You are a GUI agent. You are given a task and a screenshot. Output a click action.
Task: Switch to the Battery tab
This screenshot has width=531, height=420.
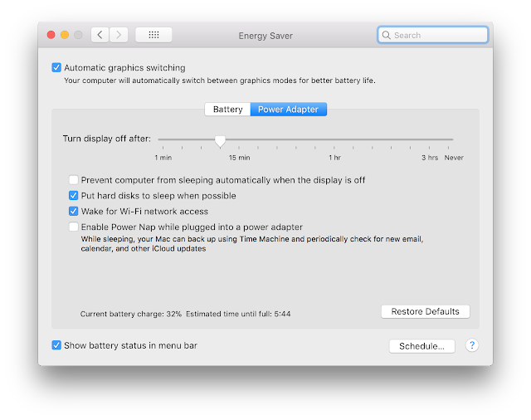coord(227,110)
